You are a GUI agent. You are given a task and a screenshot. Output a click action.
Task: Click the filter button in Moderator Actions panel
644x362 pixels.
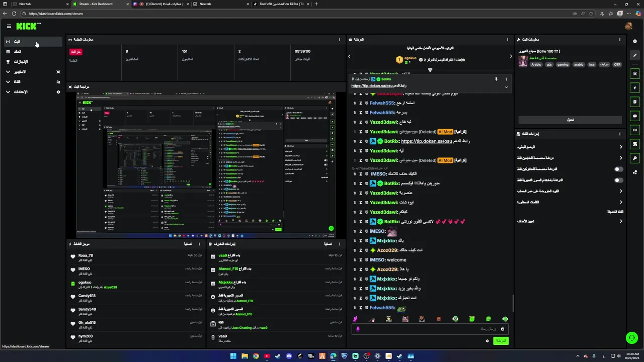[x=328, y=244]
